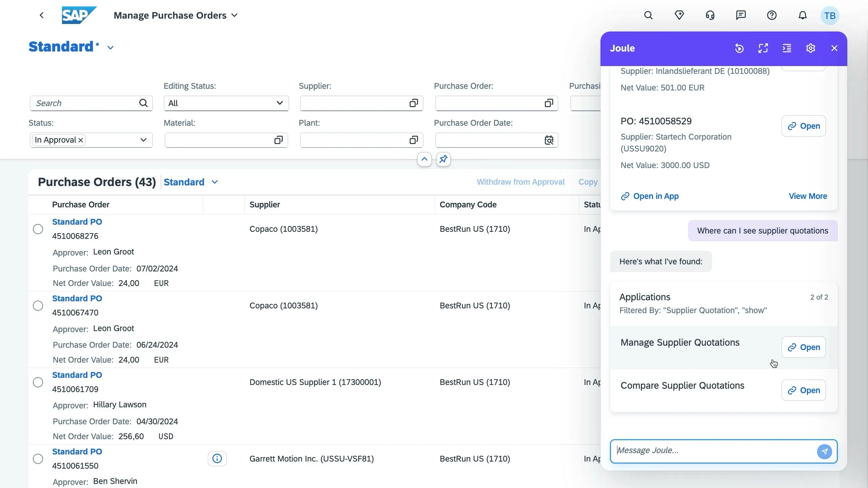Viewport: 868px width, 488px height.
Task: Expand the Standard variant dropdown at top
Action: click(x=111, y=48)
